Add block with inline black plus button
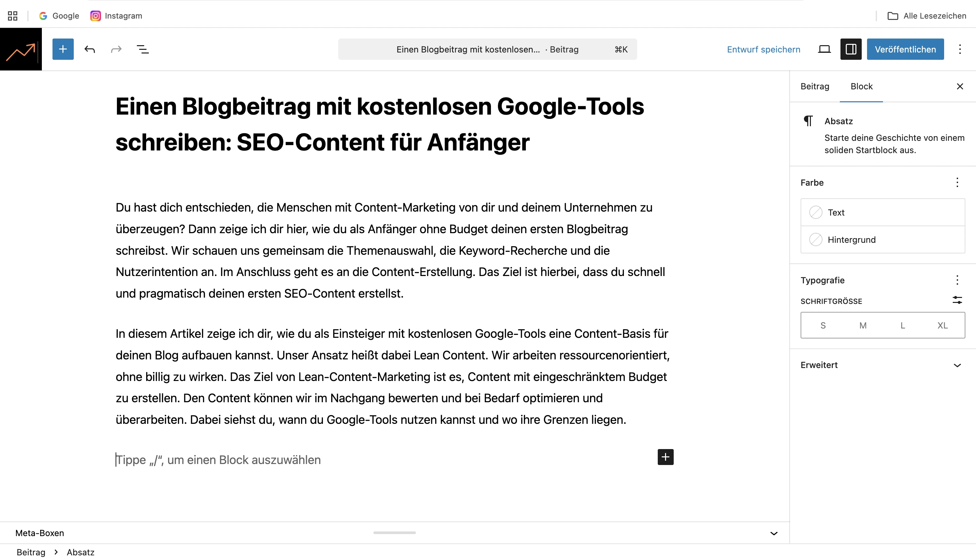The width and height of the screenshot is (976, 560). [665, 457]
